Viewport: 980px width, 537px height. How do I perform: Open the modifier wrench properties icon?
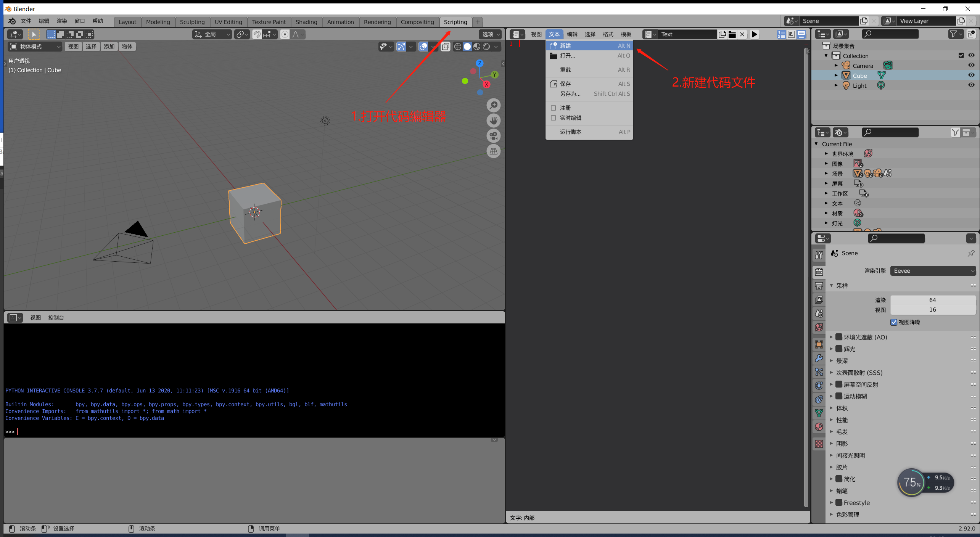[x=819, y=358]
